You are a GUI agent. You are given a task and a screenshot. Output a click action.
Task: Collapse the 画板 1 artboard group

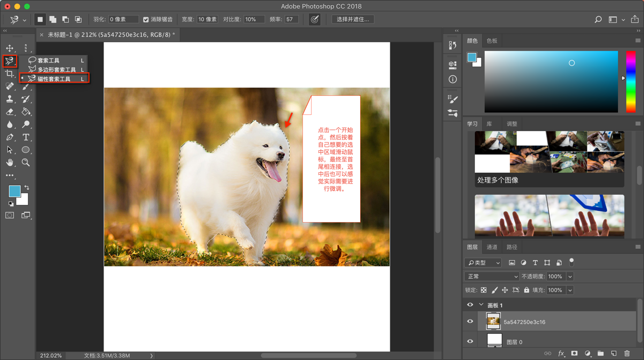point(481,305)
